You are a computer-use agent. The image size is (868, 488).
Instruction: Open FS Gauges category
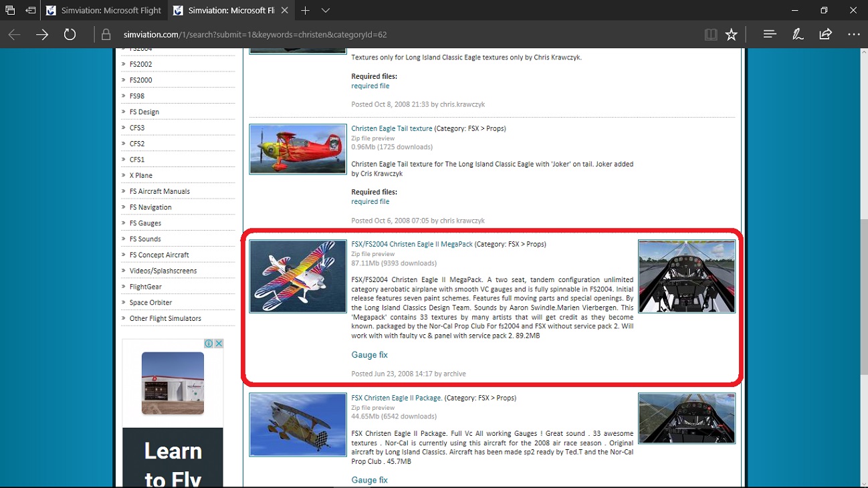point(145,223)
